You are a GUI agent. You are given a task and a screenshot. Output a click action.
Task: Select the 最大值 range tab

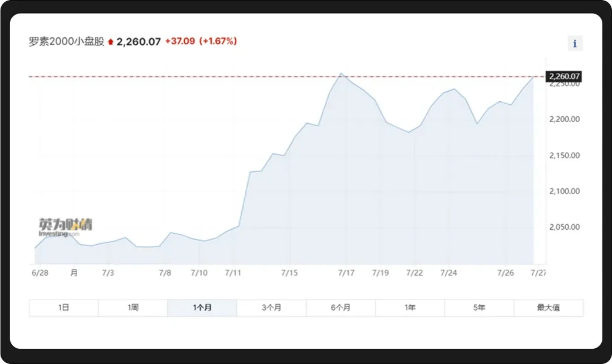click(548, 308)
